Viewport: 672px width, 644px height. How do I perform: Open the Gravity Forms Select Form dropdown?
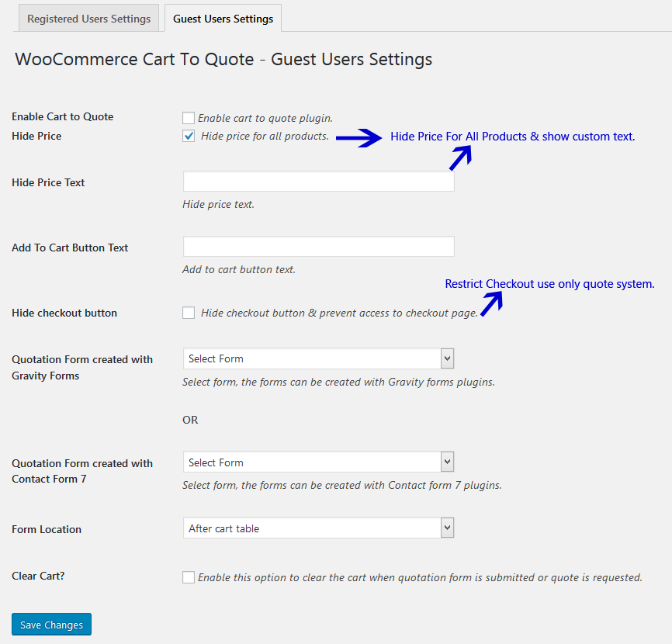(x=312, y=358)
